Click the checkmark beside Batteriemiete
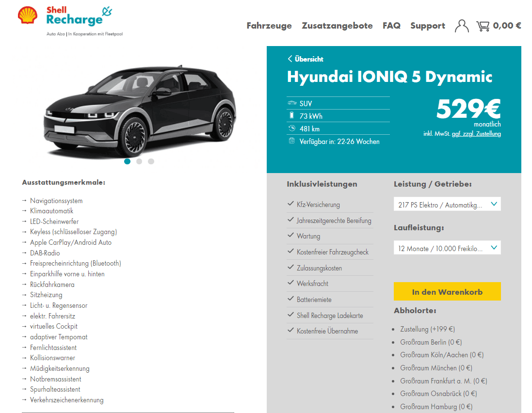Image resolution: width=532 pixels, height=413 pixels. (x=290, y=299)
